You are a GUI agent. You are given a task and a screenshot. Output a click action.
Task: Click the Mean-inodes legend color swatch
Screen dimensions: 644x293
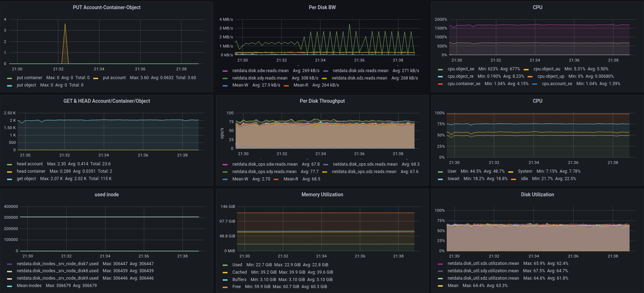[9, 286]
